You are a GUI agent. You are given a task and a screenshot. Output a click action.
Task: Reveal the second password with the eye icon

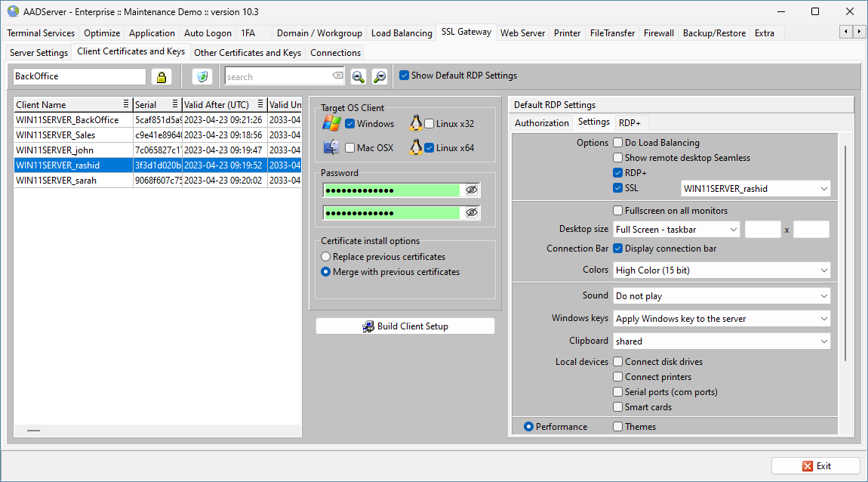[472, 213]
